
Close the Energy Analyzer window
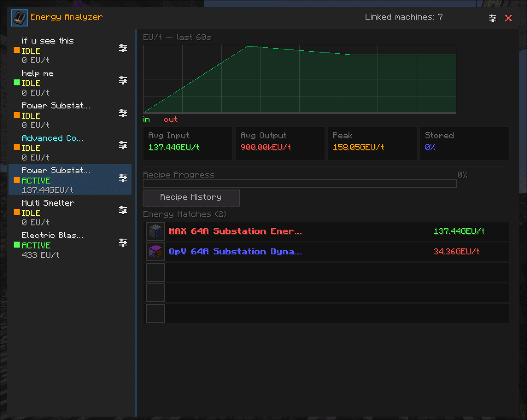coord(508,18)
